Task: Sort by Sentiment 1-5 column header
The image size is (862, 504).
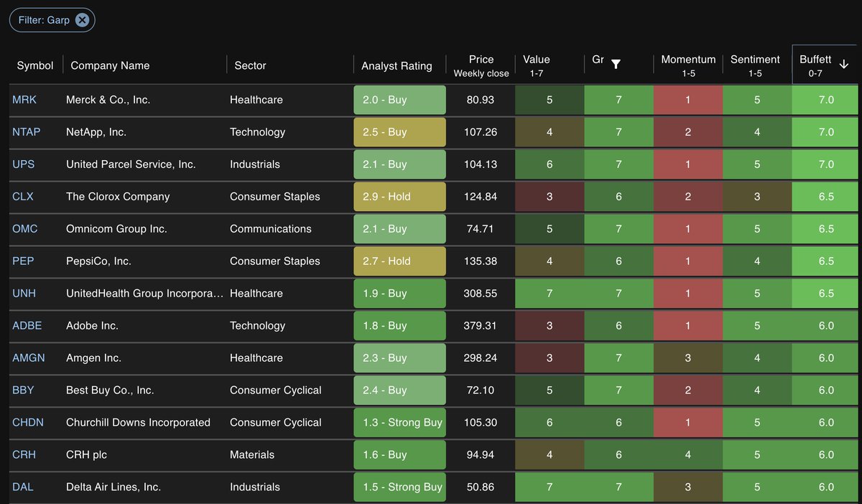Action: [755, 65]
